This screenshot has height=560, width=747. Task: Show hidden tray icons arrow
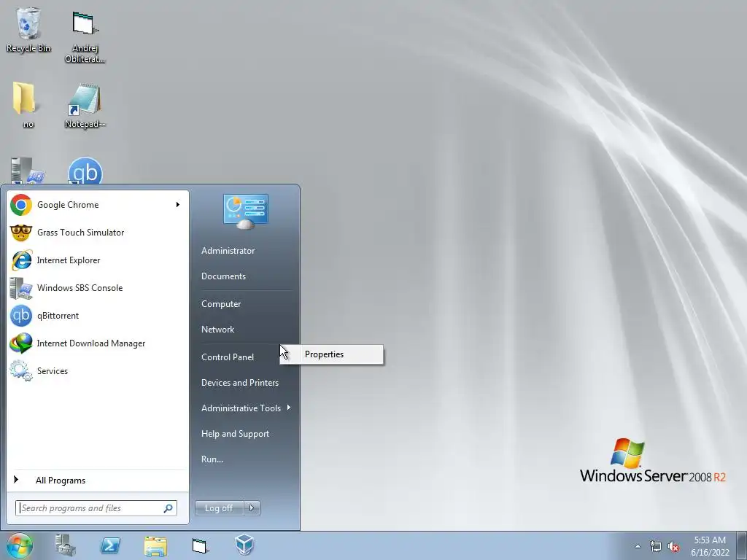(638, 546)
